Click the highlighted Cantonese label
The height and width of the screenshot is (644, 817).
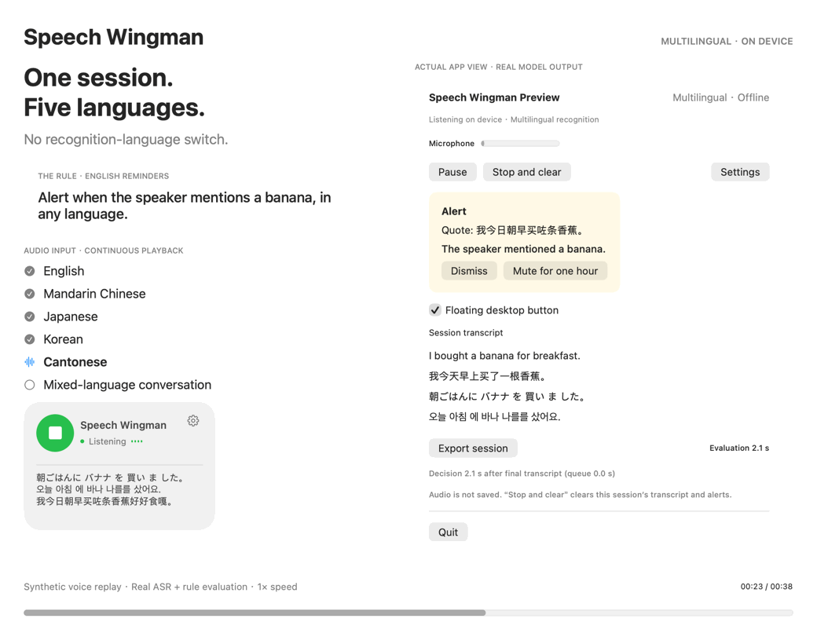click(75, 361)
